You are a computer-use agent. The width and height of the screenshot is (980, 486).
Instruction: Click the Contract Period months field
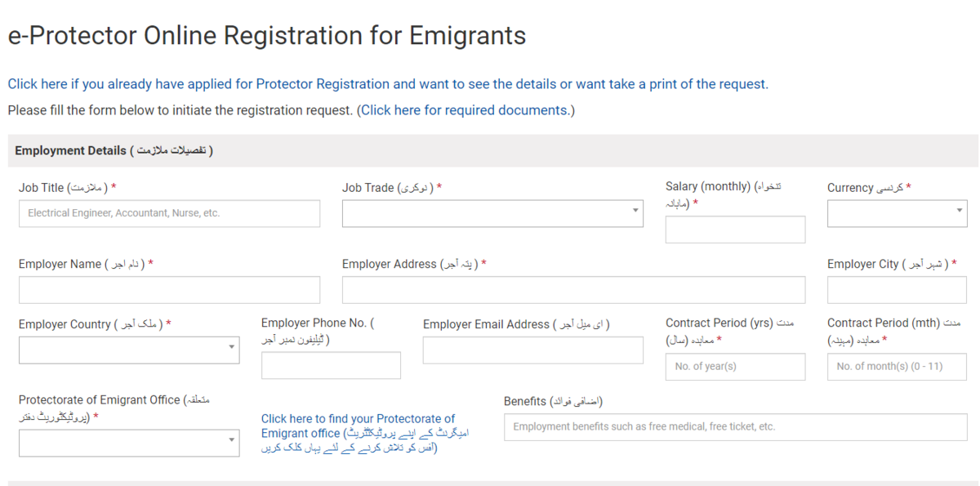(896, 367)
